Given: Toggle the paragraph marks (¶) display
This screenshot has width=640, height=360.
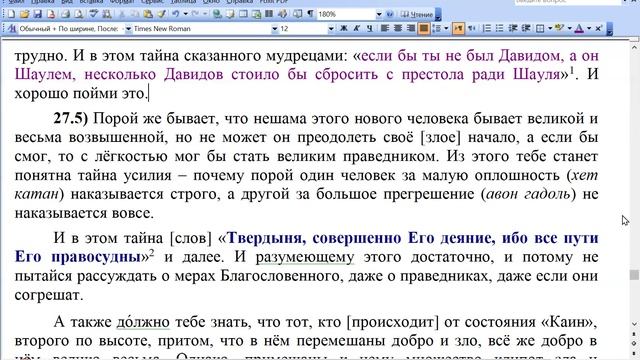Looking at the screenshot, I should click(310, 14).
